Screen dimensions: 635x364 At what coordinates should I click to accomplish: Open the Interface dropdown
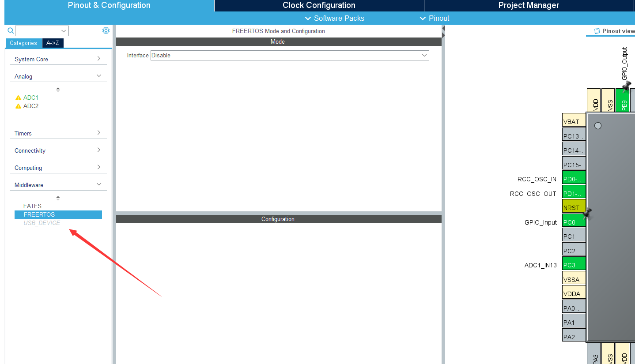tap(289, 55)
